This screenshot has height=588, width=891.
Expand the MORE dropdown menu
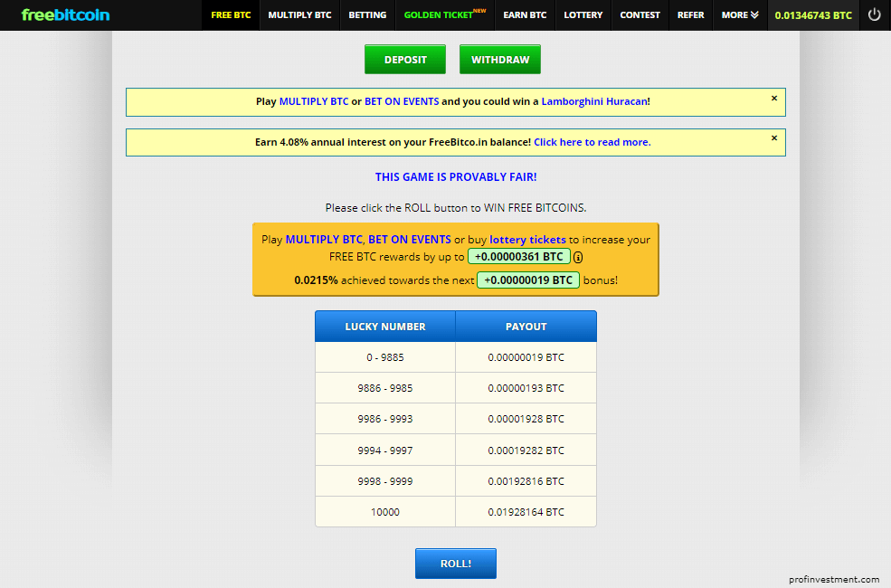tap(740, 14)
